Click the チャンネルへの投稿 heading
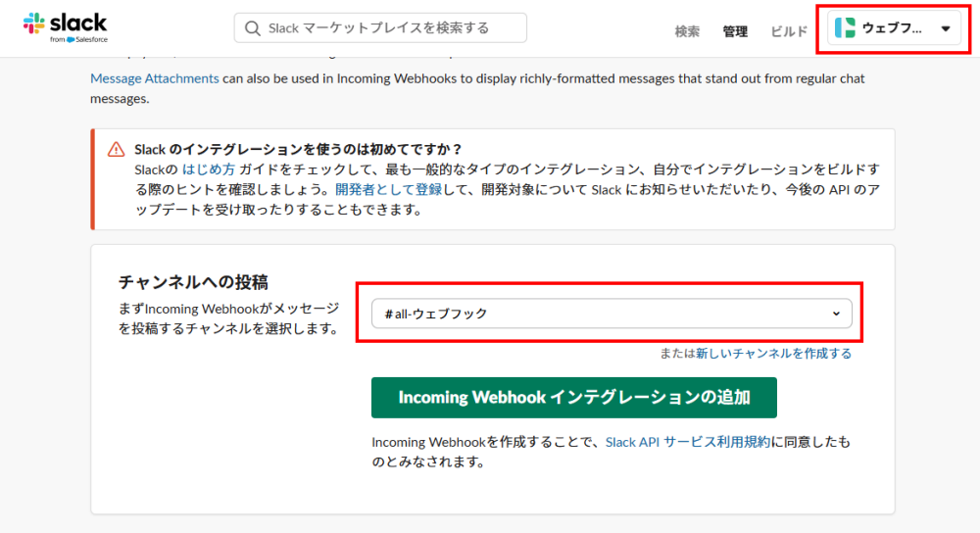Screen dimensions: 980x533 [193, 282]
